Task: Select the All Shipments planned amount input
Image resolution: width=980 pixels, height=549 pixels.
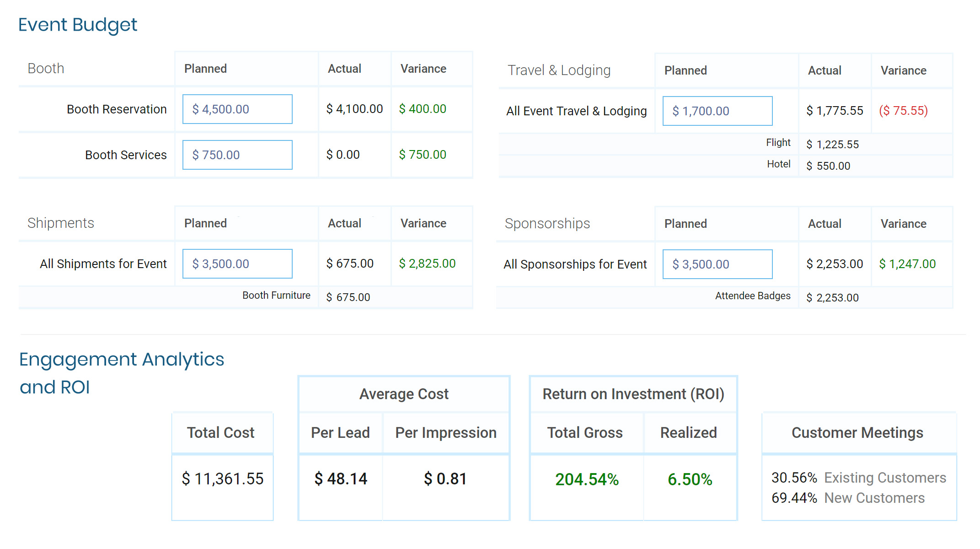Action: click(x=237, y=264)
